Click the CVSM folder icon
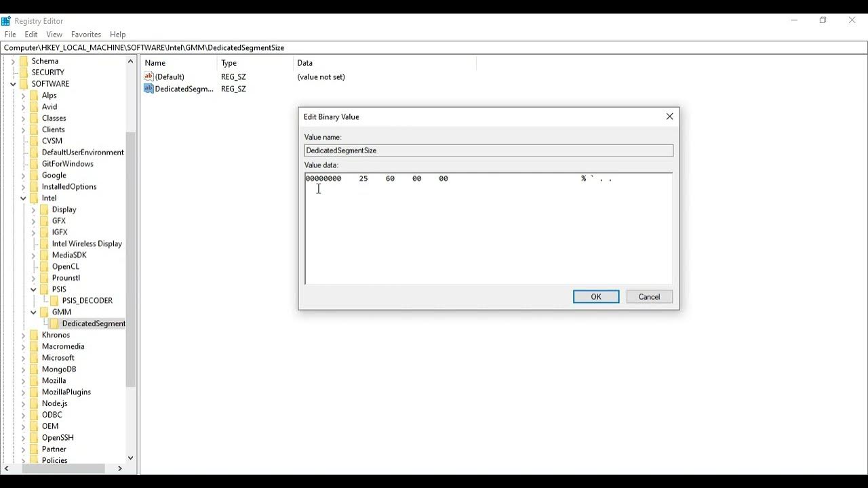868x488 pixels. [x=35, y=141]
